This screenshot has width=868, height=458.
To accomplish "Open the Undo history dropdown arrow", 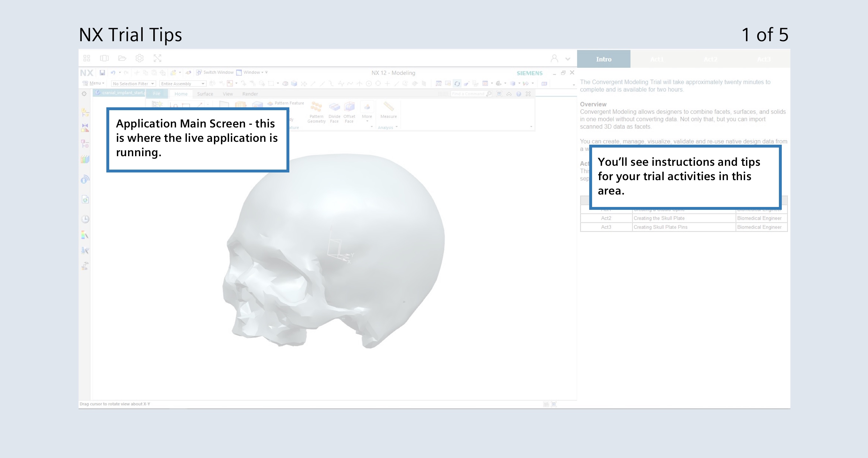I will point(120,73).
